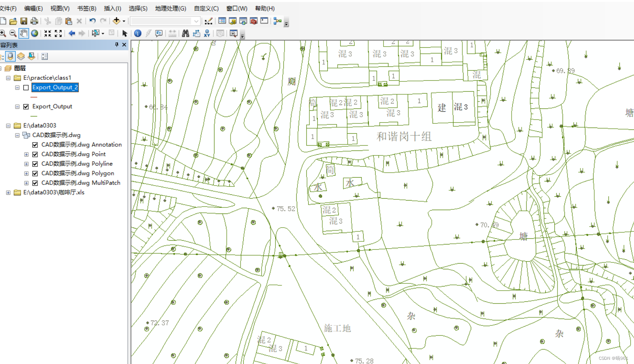The width and height of the screenshot is (634, 364).
Task: Enable visibility of Export_Output_2 layer
Action: [x=26, y=87]
